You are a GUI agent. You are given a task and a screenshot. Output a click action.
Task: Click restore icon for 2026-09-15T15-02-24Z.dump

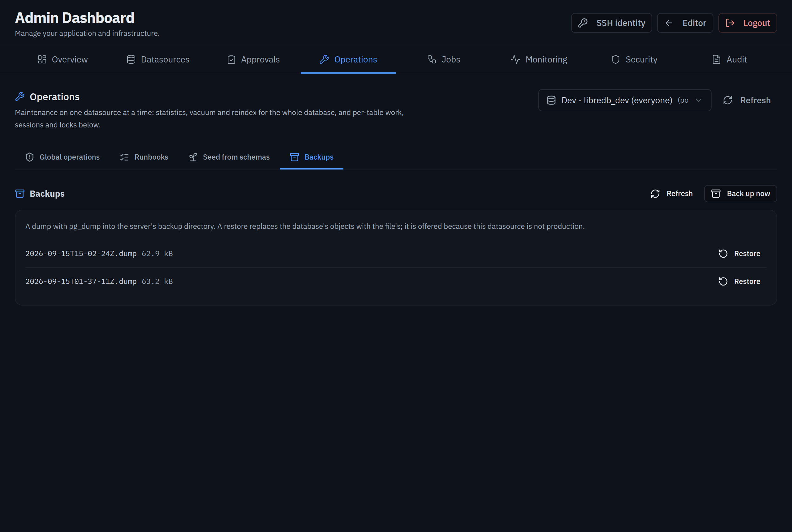[723, 254]
